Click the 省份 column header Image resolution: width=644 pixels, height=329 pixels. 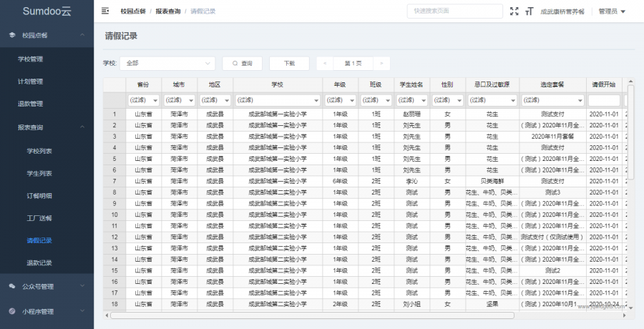coord(143,84)
